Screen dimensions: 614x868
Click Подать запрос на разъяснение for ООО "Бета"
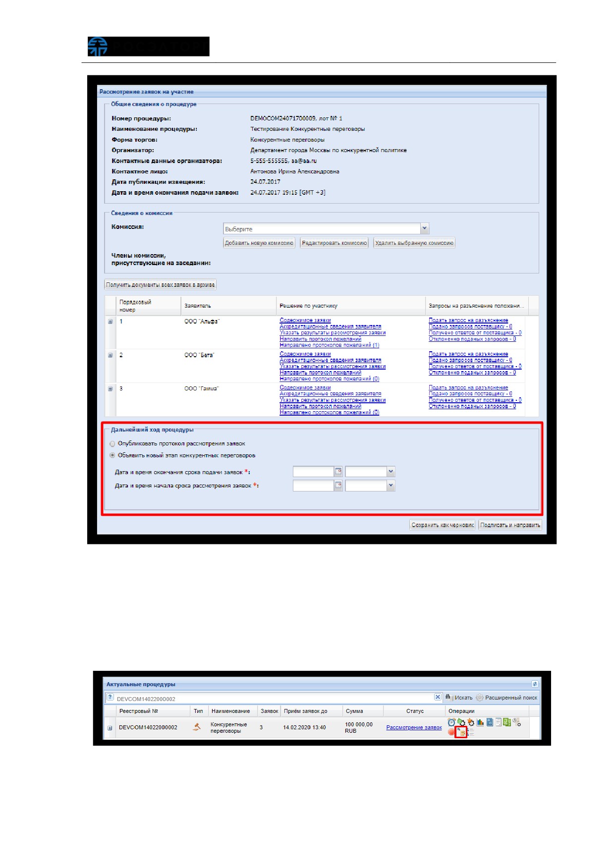tap(468, 354)
